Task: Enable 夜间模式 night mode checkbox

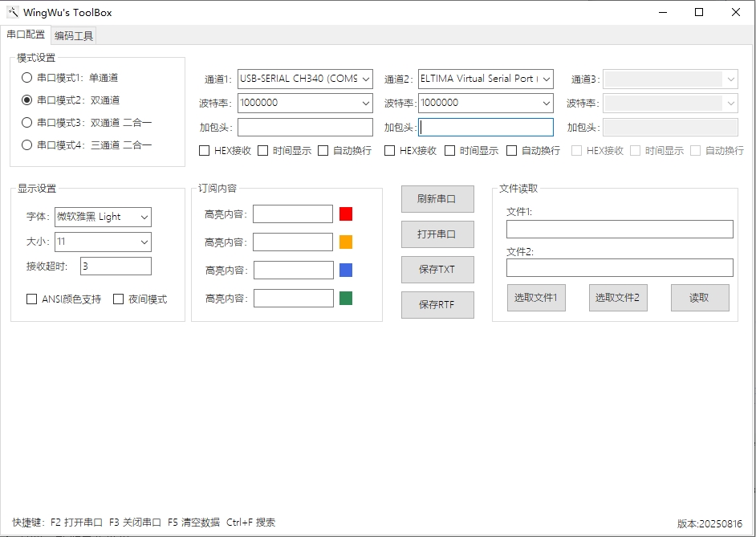Action: [119, 299]
